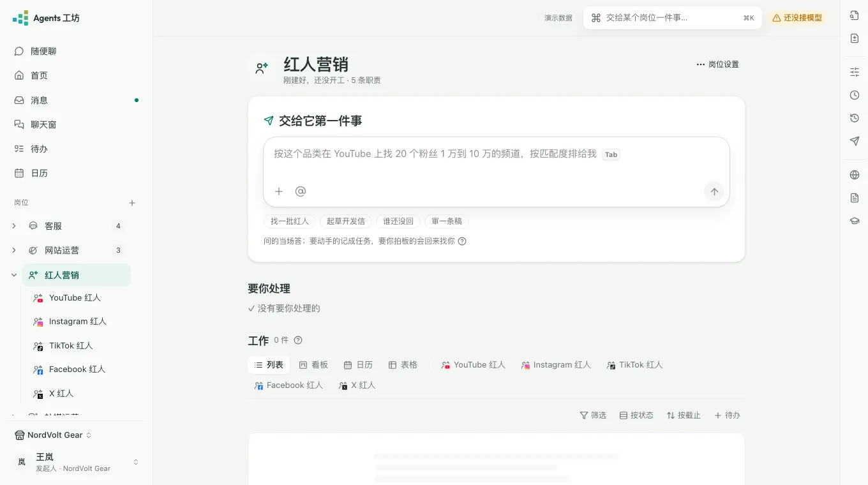Image resolution: width=868 pixels, height=485 pixels.
Task: Choose the 起草开发信 suggestion chip
Action: pos(346,221)
